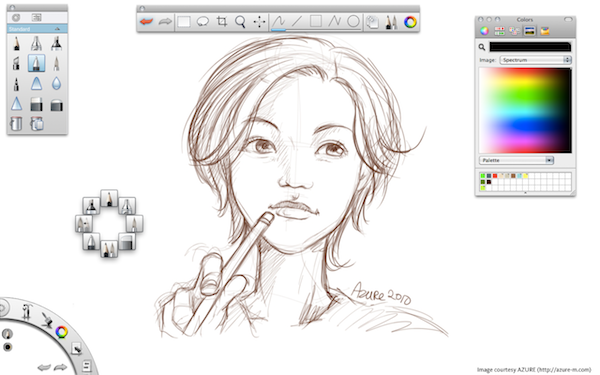Select the Flood Fill bucket brush
The width and height of the screenshot is (600, 375).
pos(16,124)
